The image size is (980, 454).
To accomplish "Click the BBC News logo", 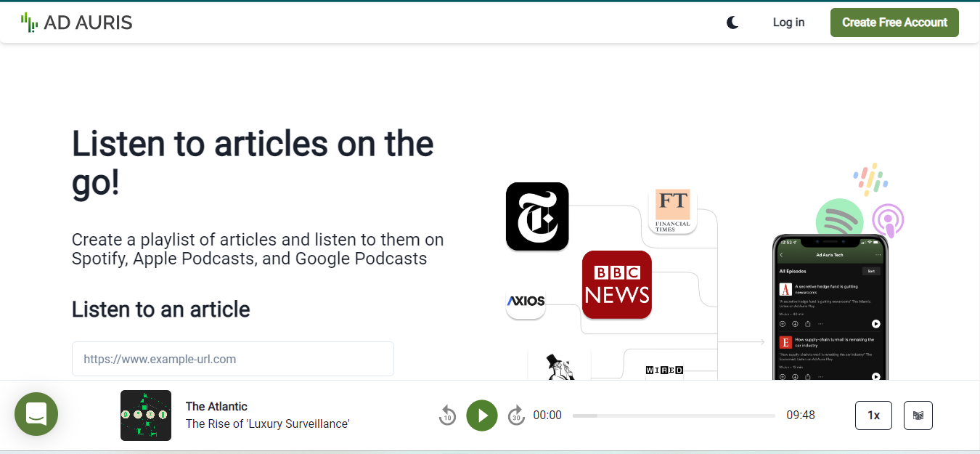I will [x=617, y=285].
